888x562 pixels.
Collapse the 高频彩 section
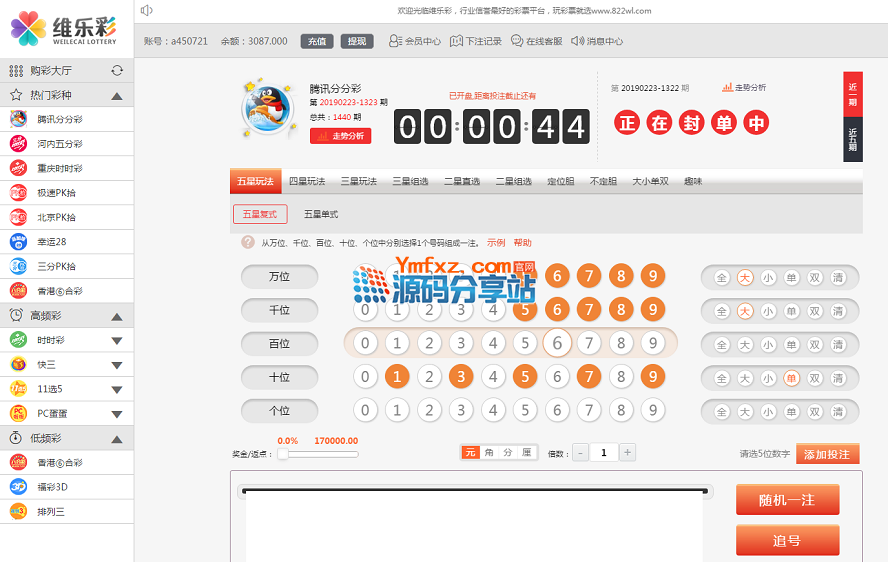[x=117, y=317]
